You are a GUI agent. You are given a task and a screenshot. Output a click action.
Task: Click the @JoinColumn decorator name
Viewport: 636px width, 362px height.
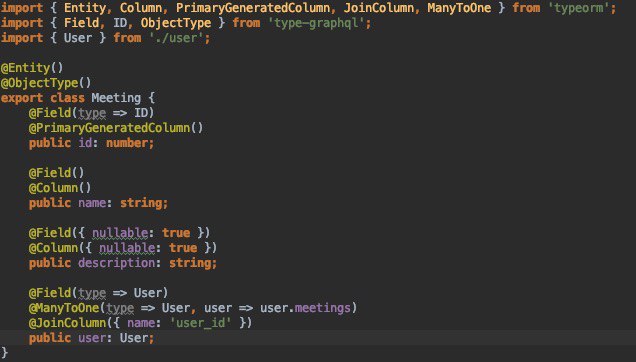tap(67, 323)
